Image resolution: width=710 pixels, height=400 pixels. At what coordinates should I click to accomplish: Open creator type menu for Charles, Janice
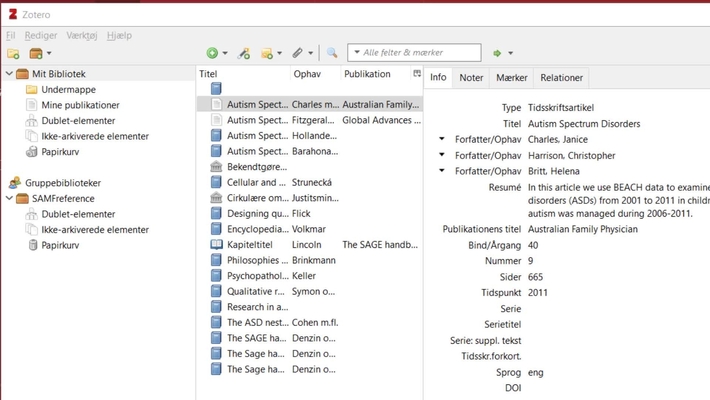click(441, 139)
